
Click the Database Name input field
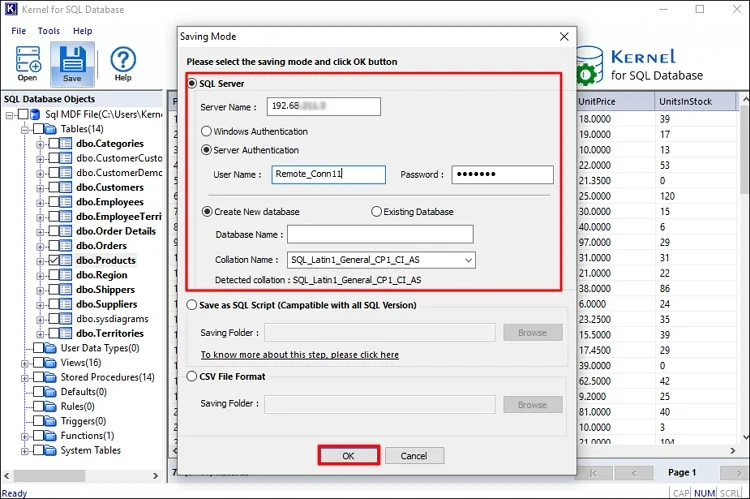(x=380, y=234)
